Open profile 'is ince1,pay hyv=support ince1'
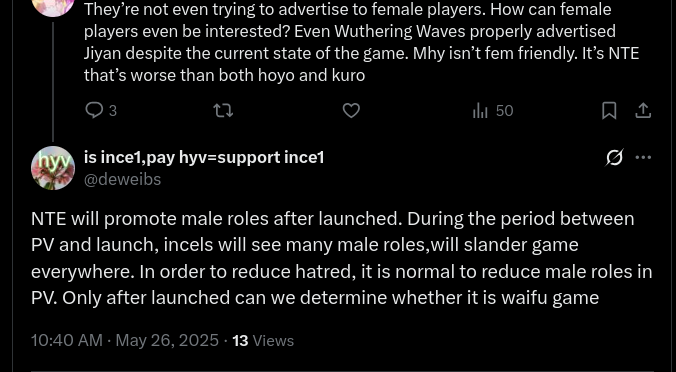Image resolution: width=676 pixels, height=372 pixels. [204, 157]
